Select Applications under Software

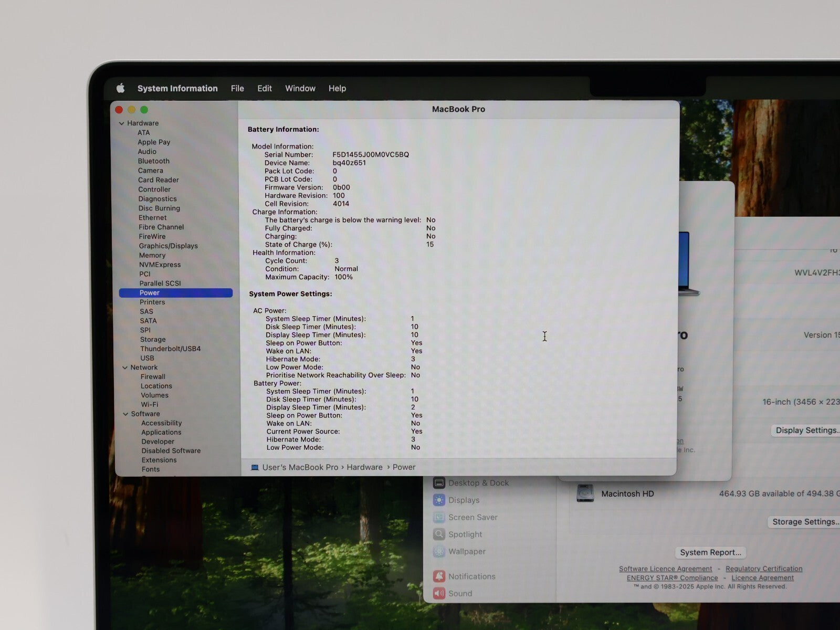(x=161, y=432)
